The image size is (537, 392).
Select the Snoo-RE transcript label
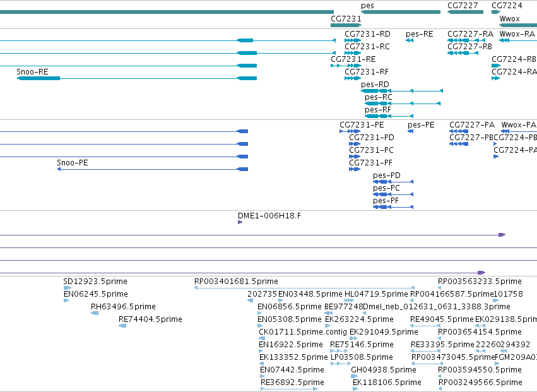[33, 72]
